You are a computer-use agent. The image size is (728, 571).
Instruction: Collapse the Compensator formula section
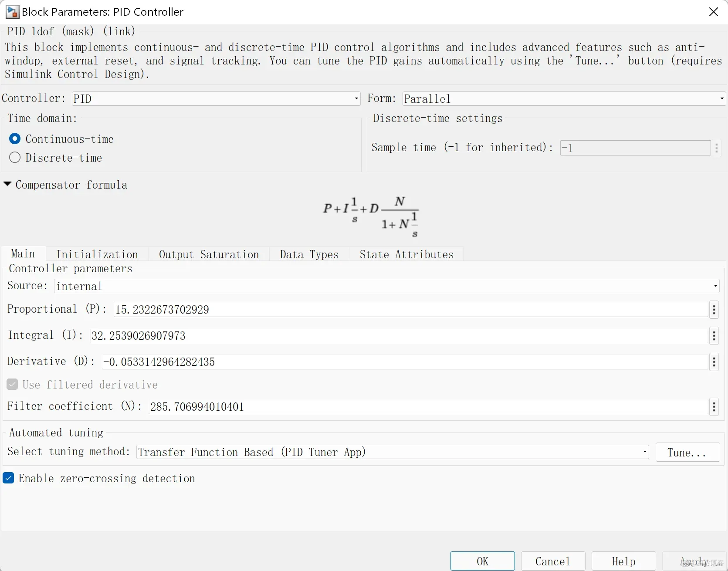tap(7, 184)
